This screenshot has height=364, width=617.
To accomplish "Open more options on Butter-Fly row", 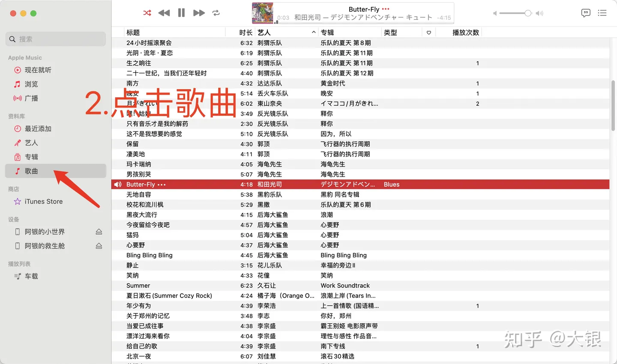I will point(162,185).
